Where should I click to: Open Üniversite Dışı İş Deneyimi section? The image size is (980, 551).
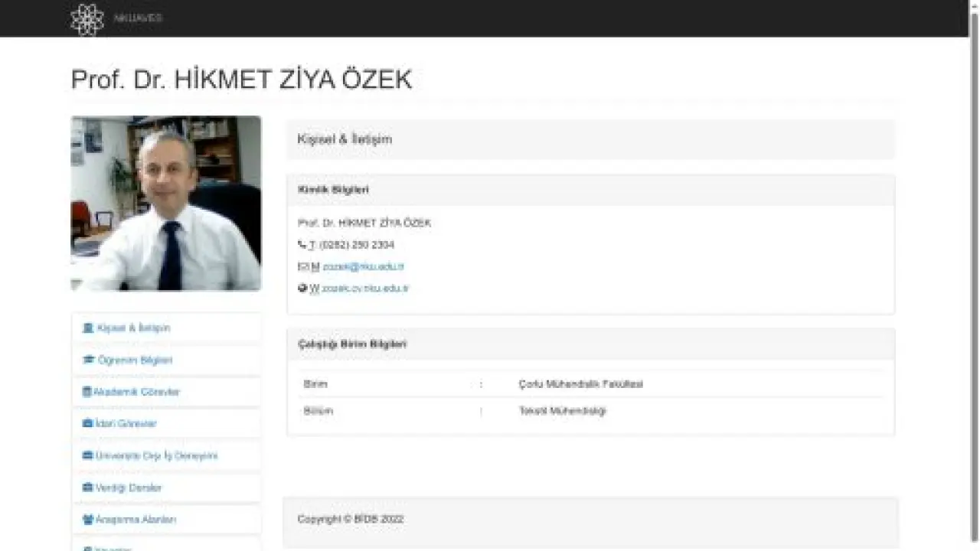[166, 456]
